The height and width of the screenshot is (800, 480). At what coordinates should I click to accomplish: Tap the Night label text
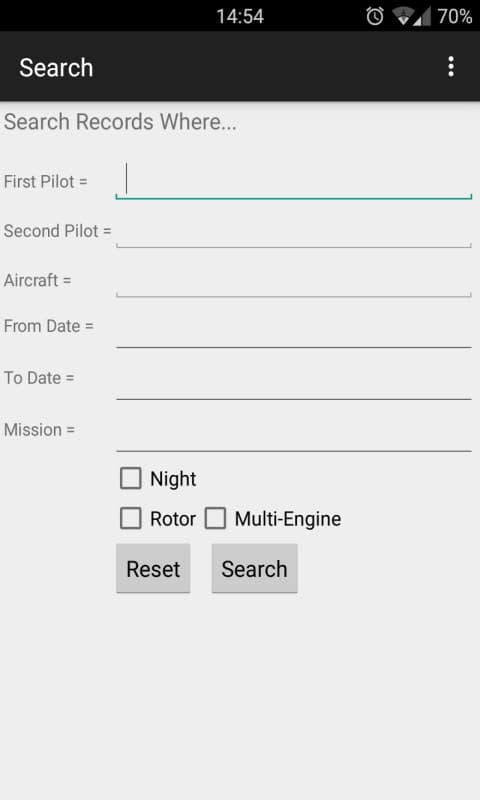173,479
